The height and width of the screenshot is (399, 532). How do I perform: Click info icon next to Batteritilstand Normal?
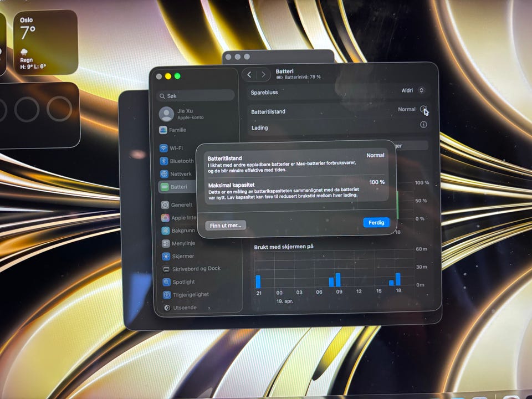[423, 109]
